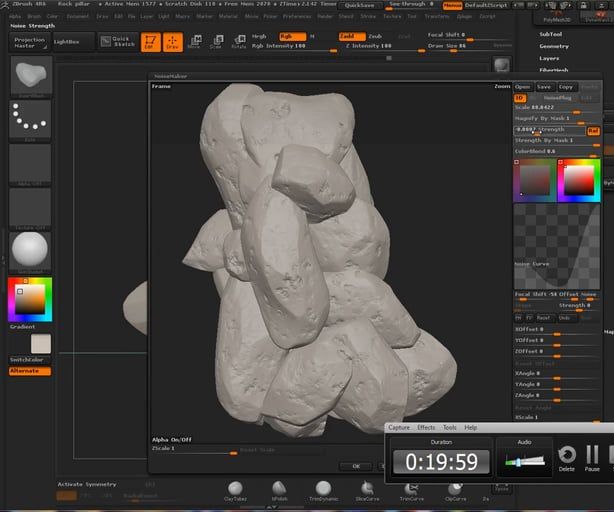Click the material preview icon above NoiseMaker

click(x=502, y=65)
